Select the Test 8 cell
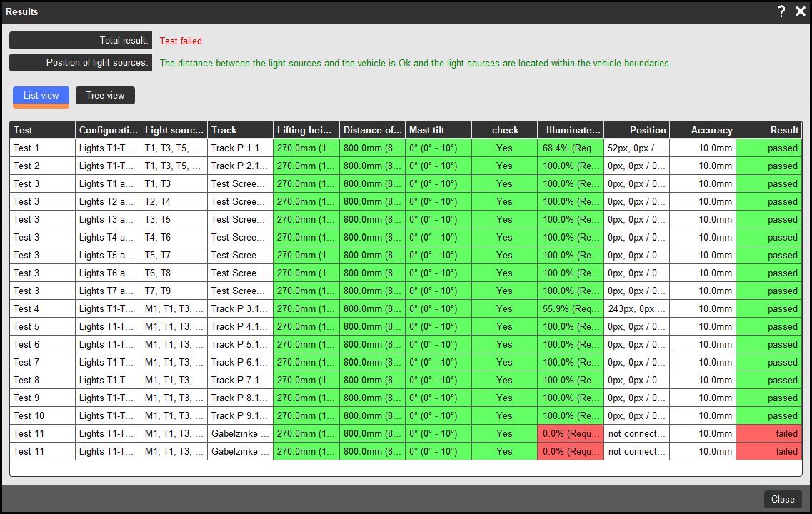Viewport: 812px width, 514px height. [42, 381]
